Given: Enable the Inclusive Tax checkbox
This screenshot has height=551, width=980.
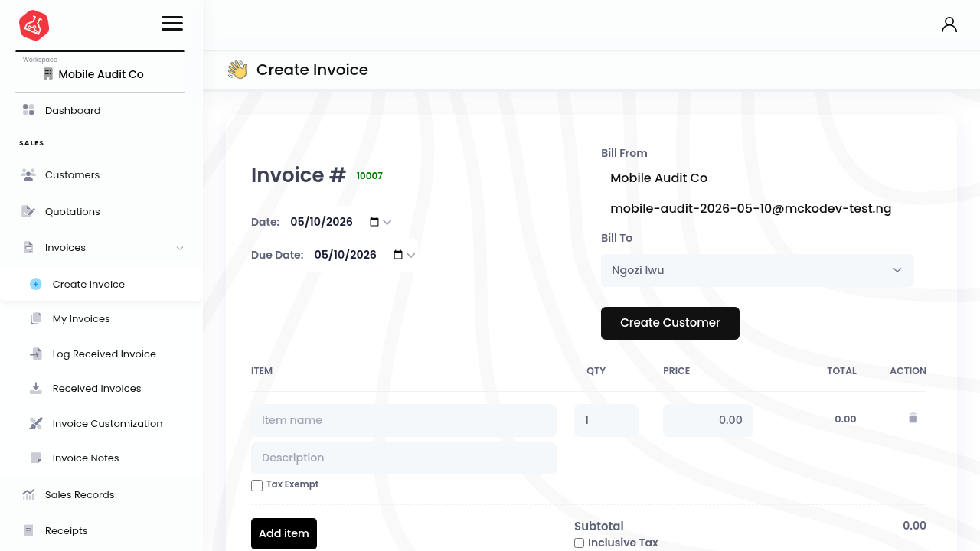Looking at the screenshot, I should pos(580,543).
